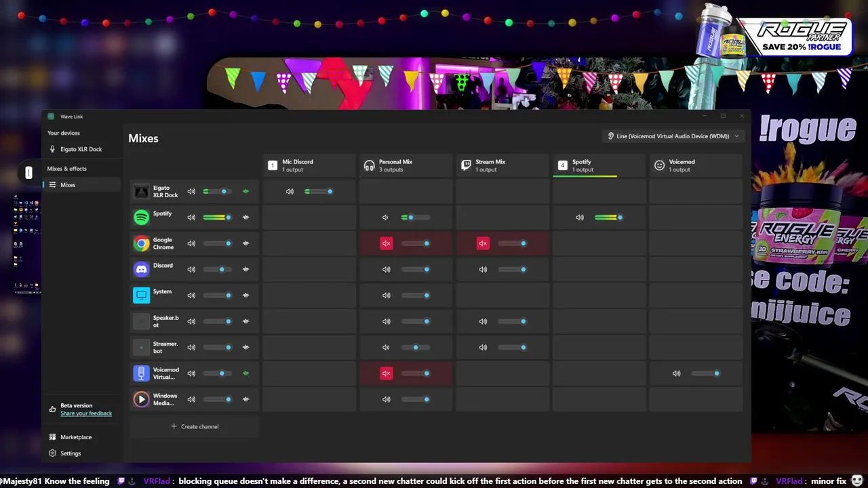Click the Spotify mix number 4 icon
Image resolution: width=868 pixels, height=488 pixels.
pos(562,165)
